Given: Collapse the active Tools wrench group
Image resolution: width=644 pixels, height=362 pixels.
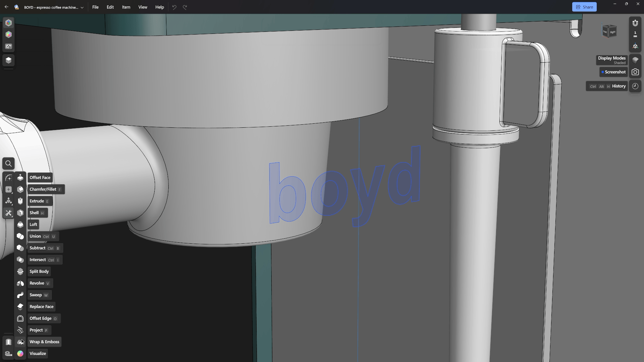Looking at the screenshot, I should [x=8, y=213].
